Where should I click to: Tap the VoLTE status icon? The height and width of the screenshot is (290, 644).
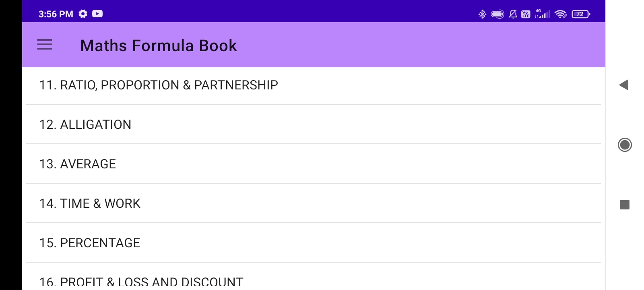click(526, 14)
